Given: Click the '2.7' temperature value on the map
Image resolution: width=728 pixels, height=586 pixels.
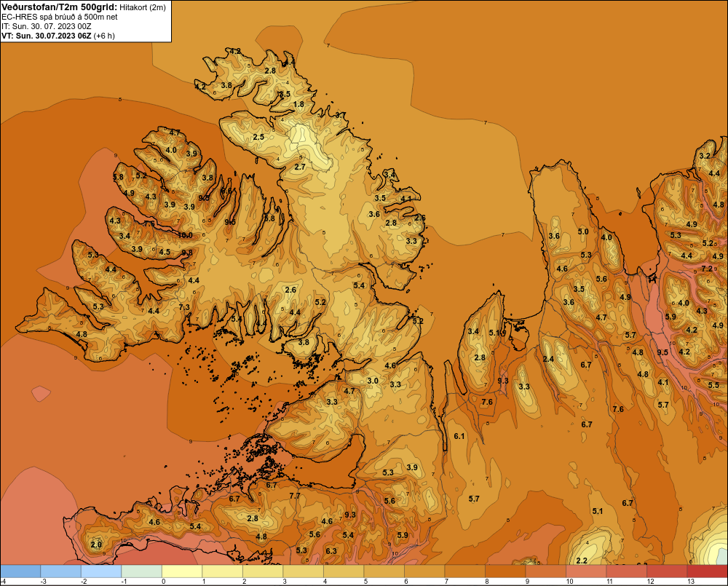Looking at the screenshot, I should (300, 167).
